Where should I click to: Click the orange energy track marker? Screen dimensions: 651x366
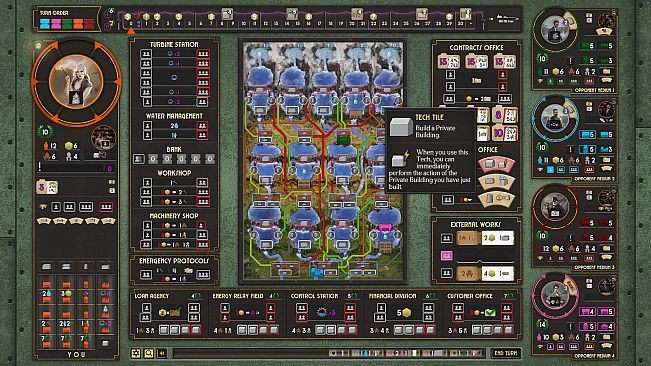pos(131,30)
